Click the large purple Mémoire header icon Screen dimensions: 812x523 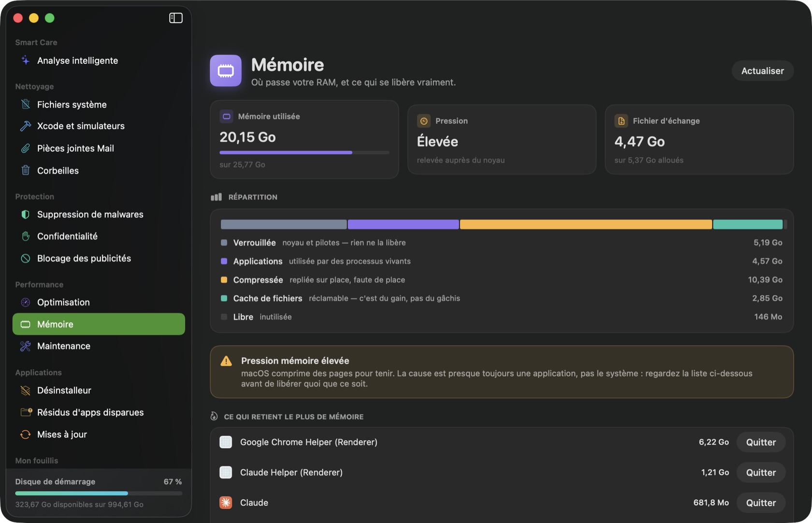point(226,71)
